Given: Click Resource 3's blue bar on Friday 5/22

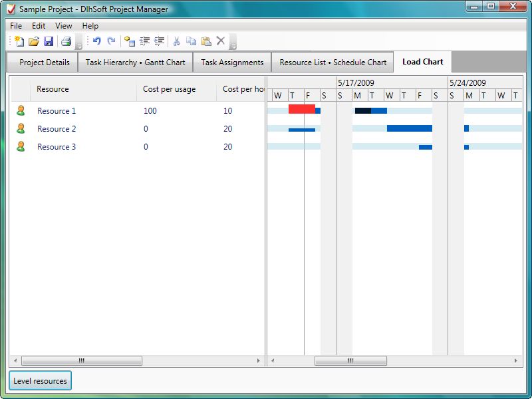Looking at the screenshot, I should 426,147.
